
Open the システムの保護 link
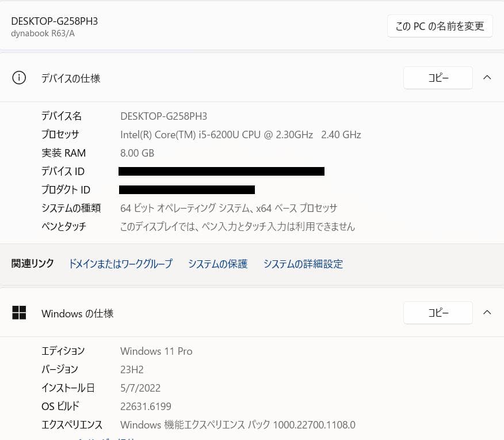[x=217, y=263]
